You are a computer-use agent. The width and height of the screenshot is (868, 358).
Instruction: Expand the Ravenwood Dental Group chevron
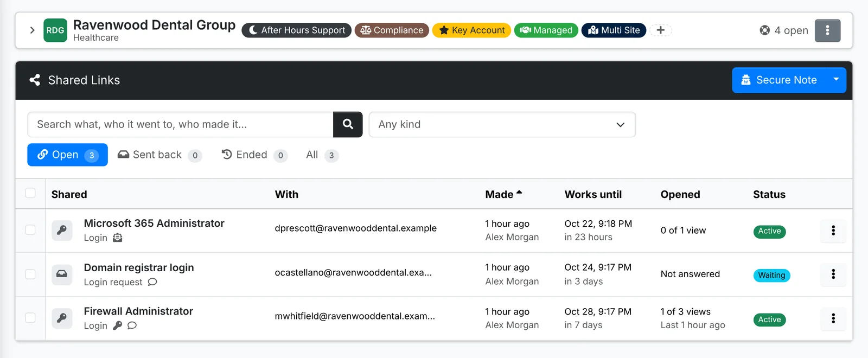point(32,30)
